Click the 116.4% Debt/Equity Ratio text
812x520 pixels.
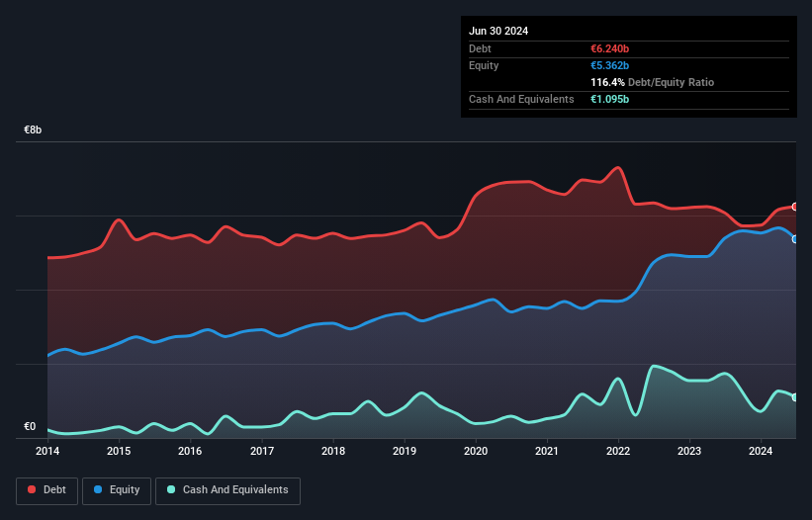[652, 82]
